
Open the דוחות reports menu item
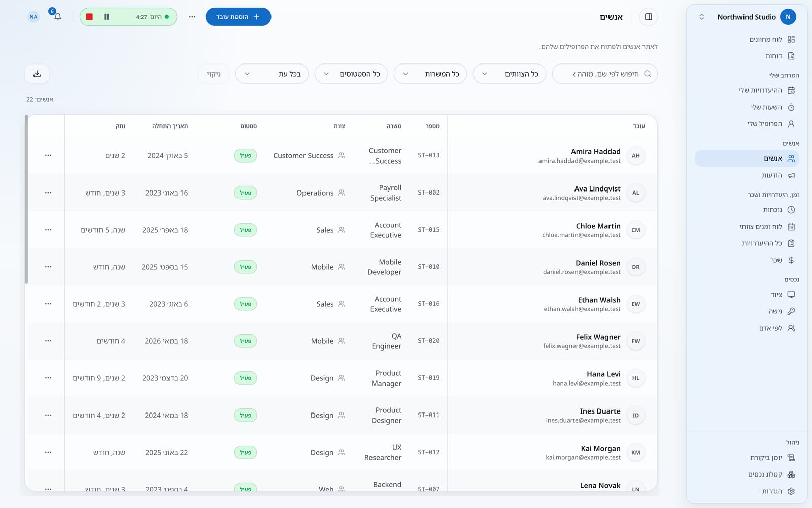tap(747, 56)
